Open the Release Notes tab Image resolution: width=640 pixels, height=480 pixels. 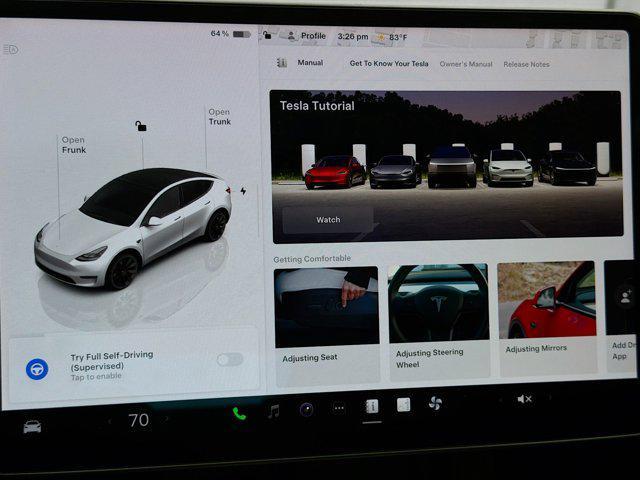526,64
